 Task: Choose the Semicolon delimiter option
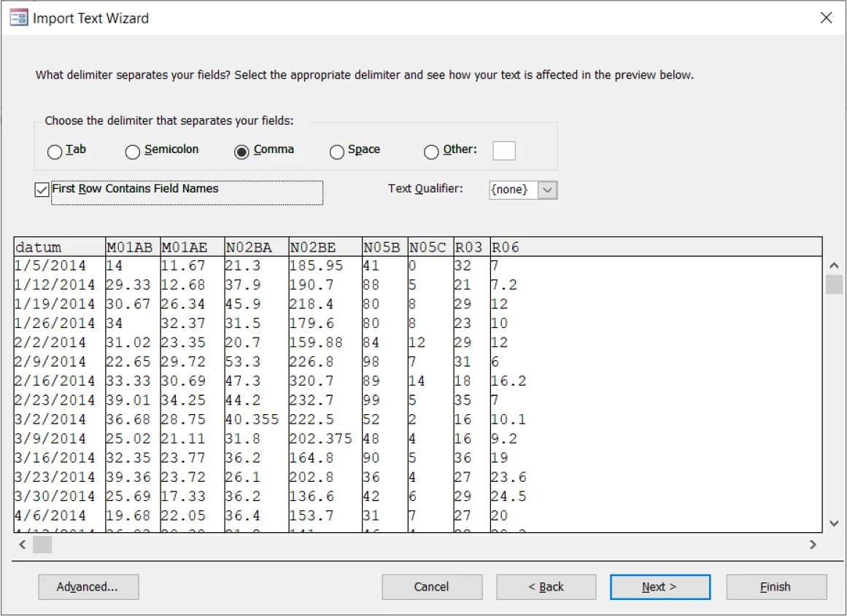(133, 152)
